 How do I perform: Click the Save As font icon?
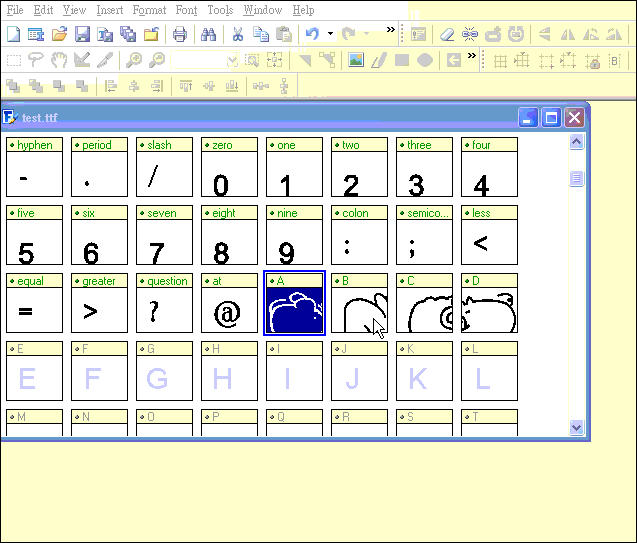click(105, 35)
